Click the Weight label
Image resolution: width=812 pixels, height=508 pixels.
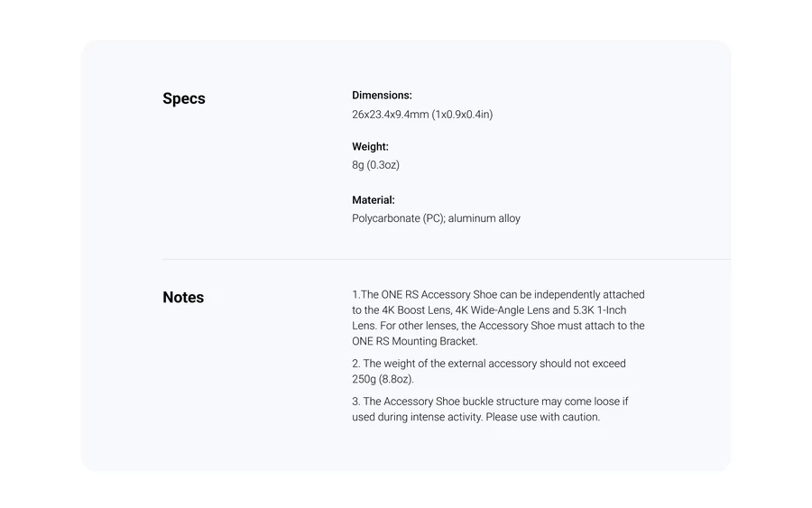(x=370, y=147)
